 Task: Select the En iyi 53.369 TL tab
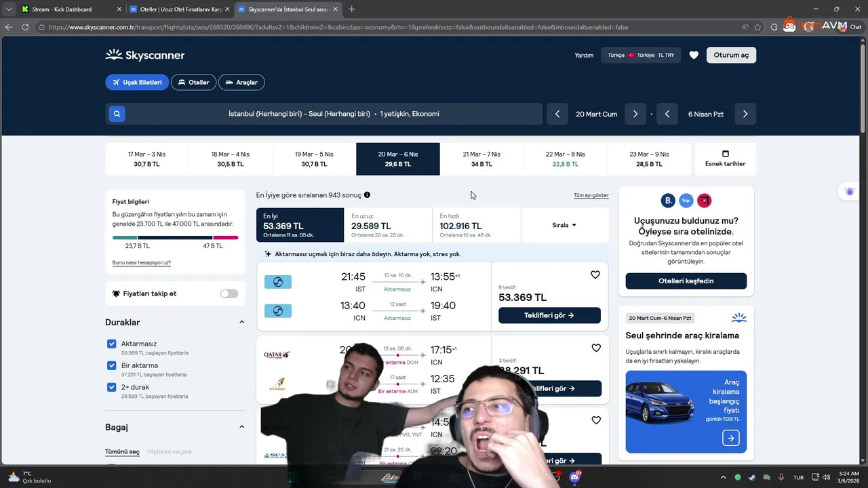point(300,225)
